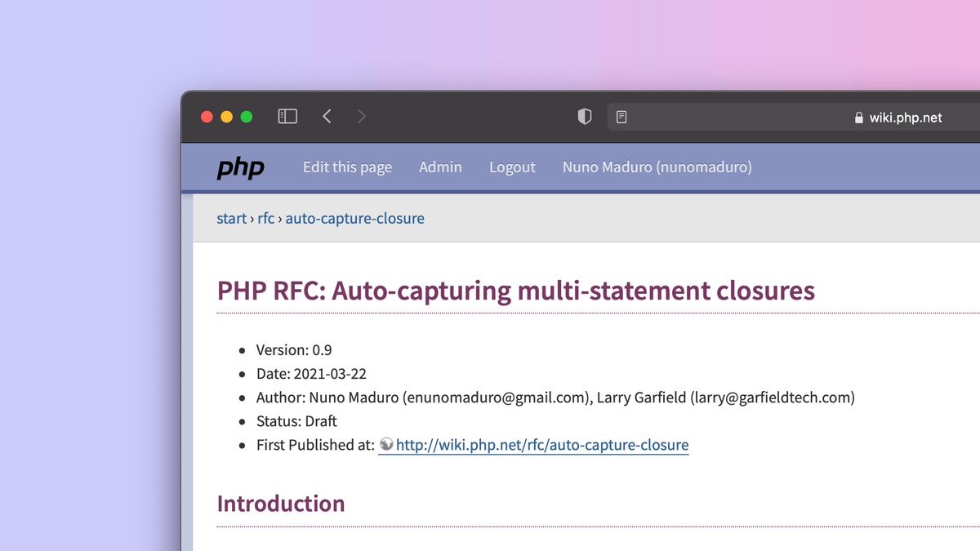The width and height of the screenshot is (980, 551).
Task: Click the Date: 2021-03-22 list item
Action: (311, 374)
